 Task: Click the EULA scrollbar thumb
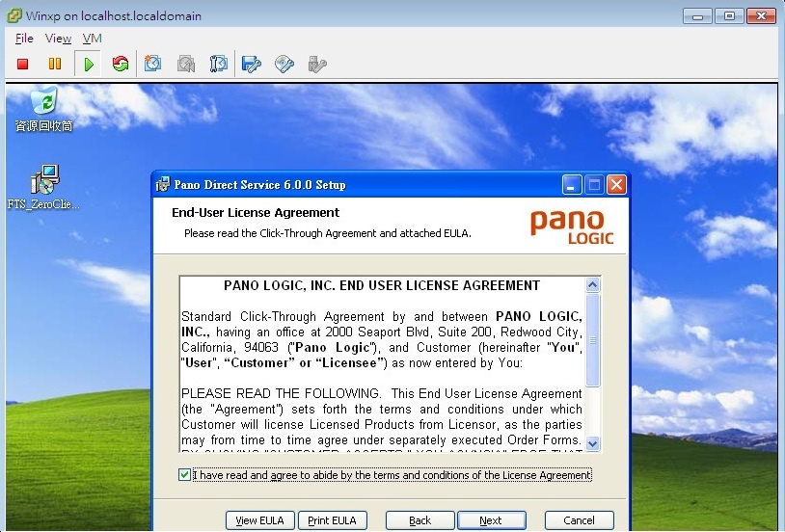[593, 340]
